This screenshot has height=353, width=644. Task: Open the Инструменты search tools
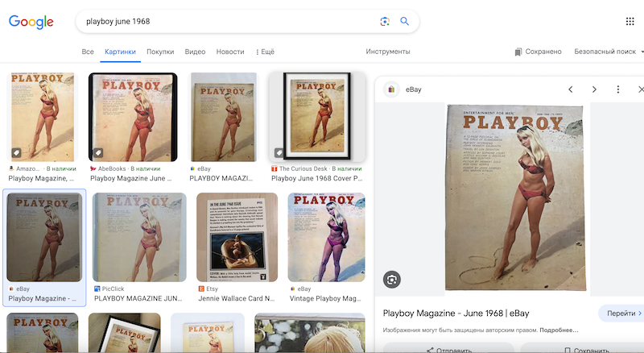(388, 52)
